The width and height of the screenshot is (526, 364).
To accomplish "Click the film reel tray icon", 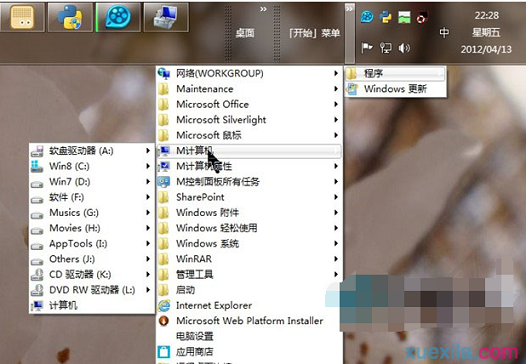I will (x=367, y=17).
